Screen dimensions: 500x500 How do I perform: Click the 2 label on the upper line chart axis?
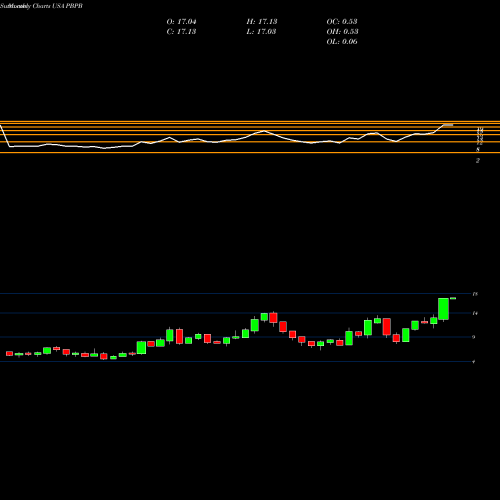coord(478,161)
